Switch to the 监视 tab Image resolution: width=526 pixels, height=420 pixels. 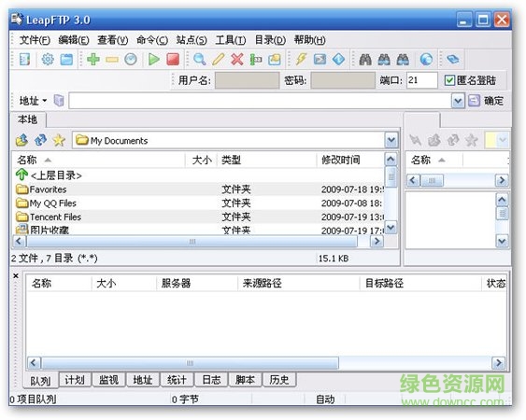coord(108,380)
